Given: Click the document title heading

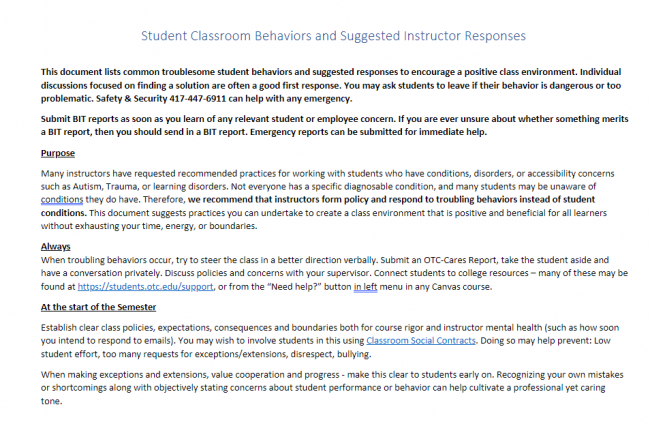Looking at the screenshot, I should [x=332, y=36].
